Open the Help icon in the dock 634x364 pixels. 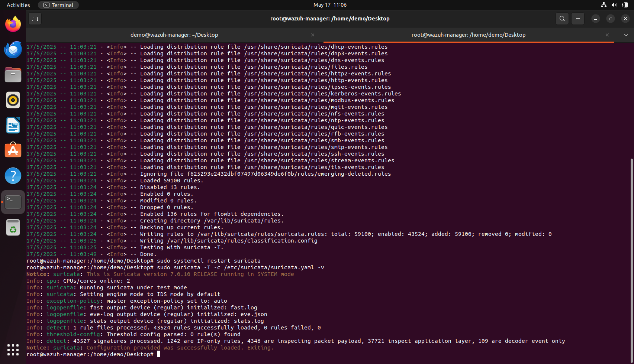click(13, 176)
